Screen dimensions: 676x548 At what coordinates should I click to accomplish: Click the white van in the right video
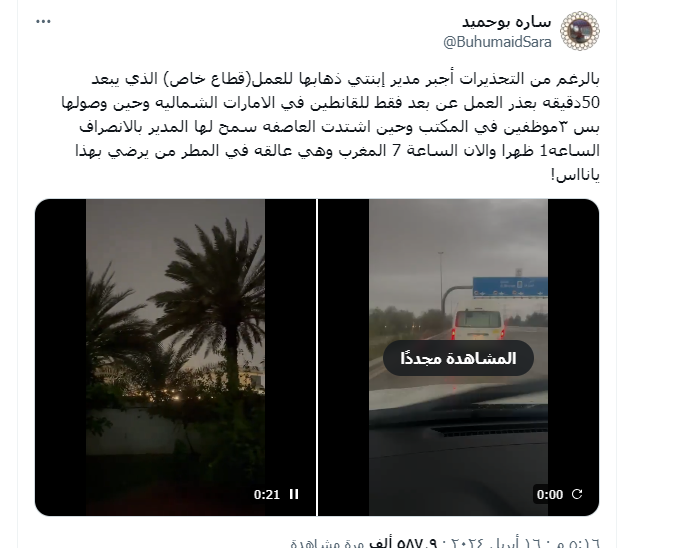click(x=479, y=324)
